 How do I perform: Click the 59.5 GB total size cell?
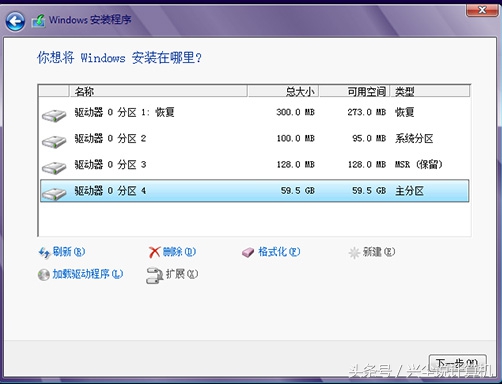[x=298, y=191]
